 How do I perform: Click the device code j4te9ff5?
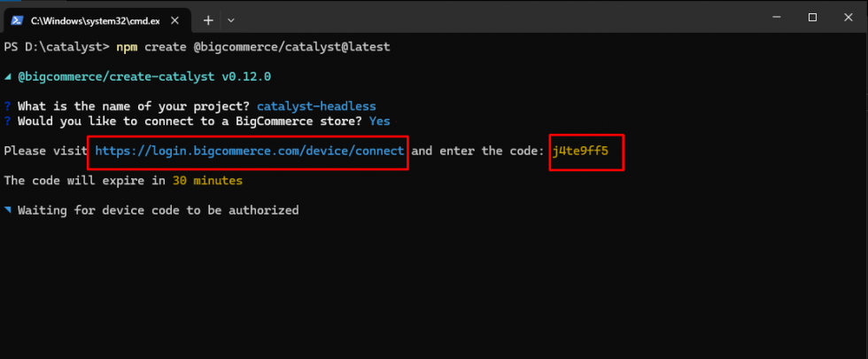point(580,151)
